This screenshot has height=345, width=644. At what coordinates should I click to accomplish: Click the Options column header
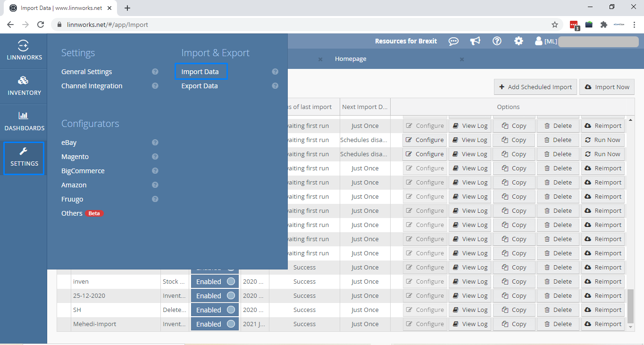[x=508, y=107]
